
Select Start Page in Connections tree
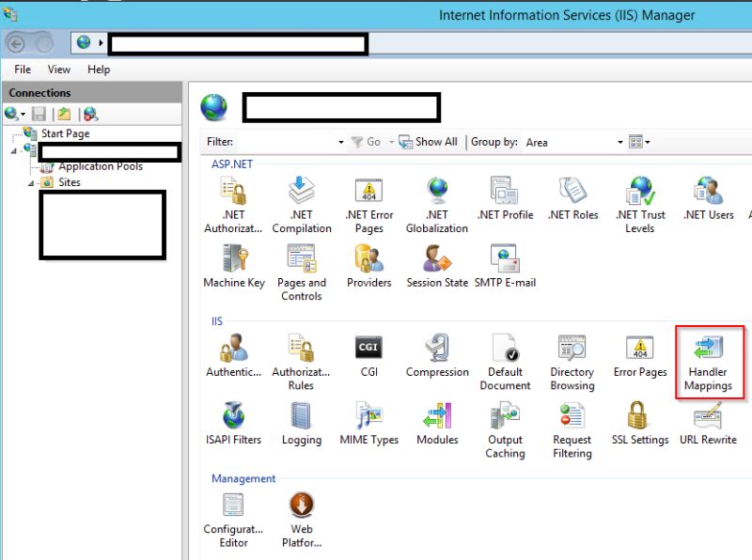coord(64,132)
